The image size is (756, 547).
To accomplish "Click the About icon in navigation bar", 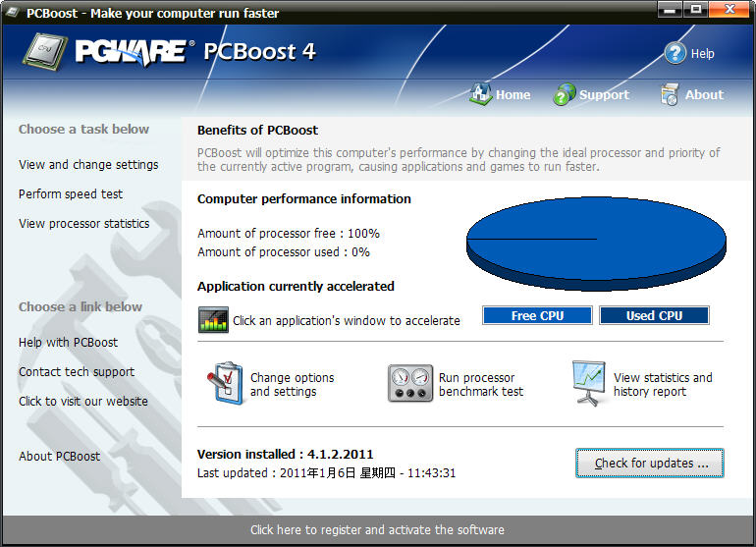I will tap(670, 94).
